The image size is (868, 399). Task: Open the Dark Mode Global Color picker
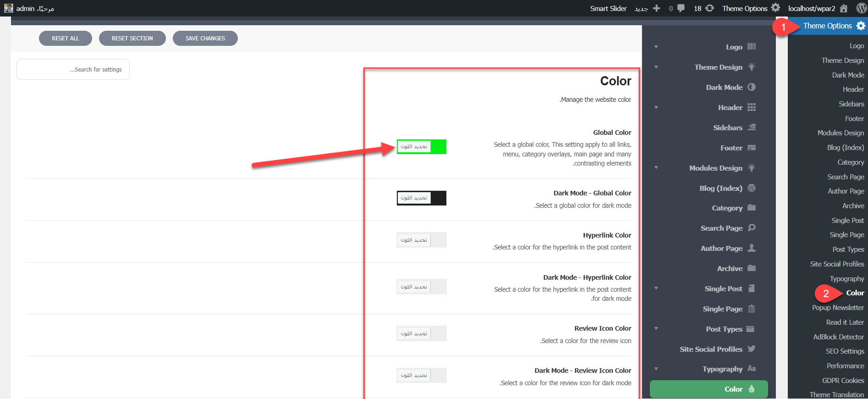[x=421, y=198]
